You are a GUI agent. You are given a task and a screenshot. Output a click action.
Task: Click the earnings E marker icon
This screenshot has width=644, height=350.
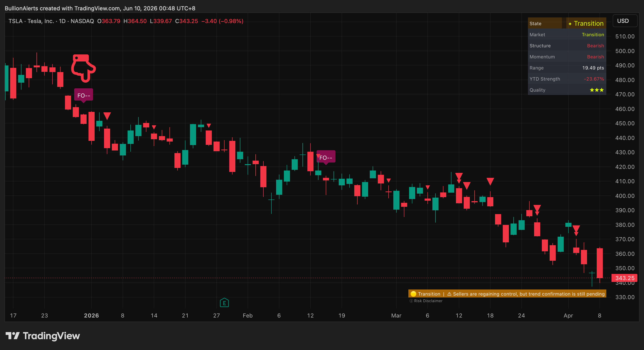point(224,302)
